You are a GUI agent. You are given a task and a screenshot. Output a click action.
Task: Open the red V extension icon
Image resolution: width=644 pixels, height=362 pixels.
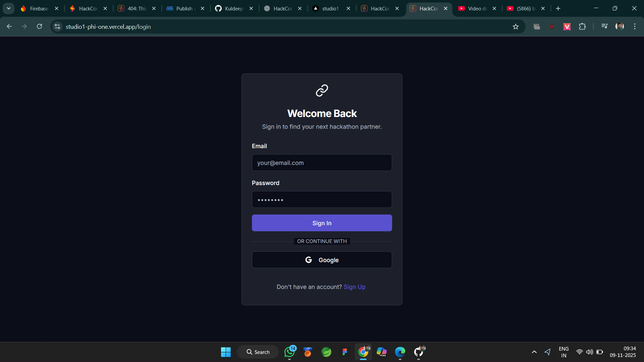pyautogui.click(x=567, y=26)
